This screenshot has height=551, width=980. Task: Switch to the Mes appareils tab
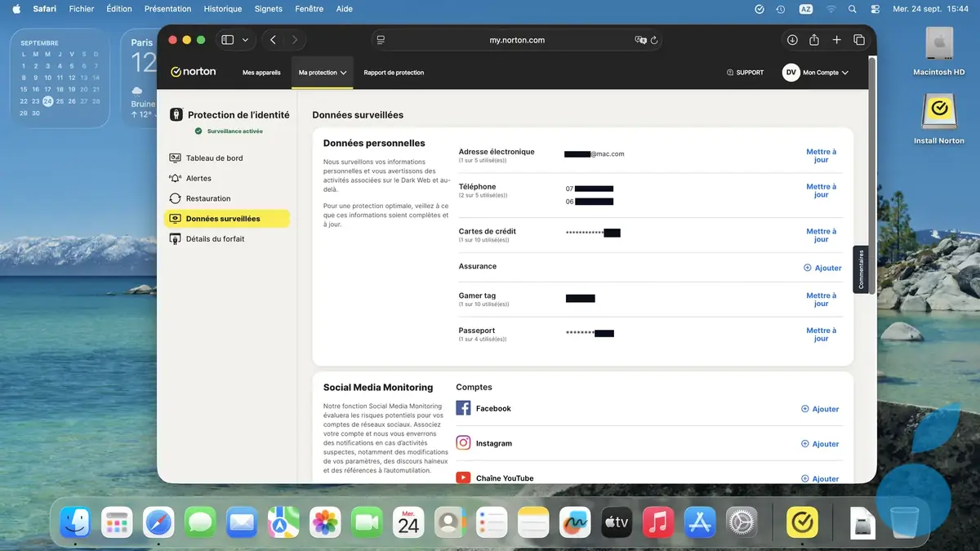pyautogui.click(x=261, y=72)
